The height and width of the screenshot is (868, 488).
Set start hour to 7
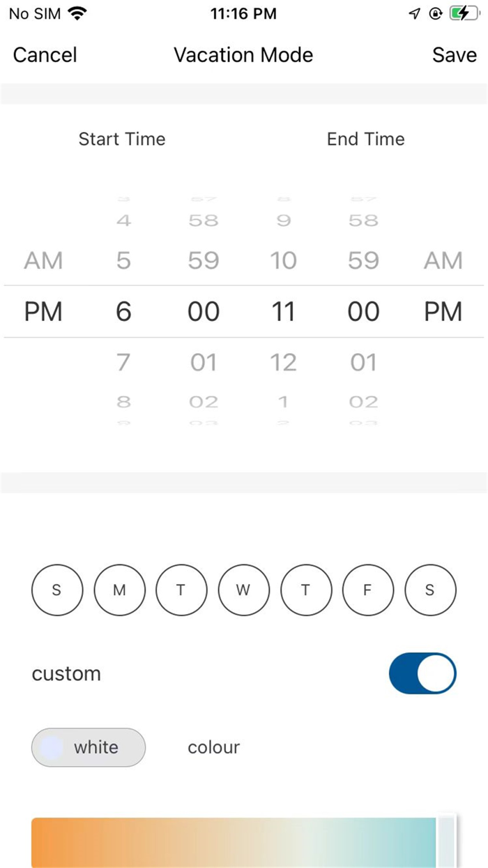coord(123,361)
